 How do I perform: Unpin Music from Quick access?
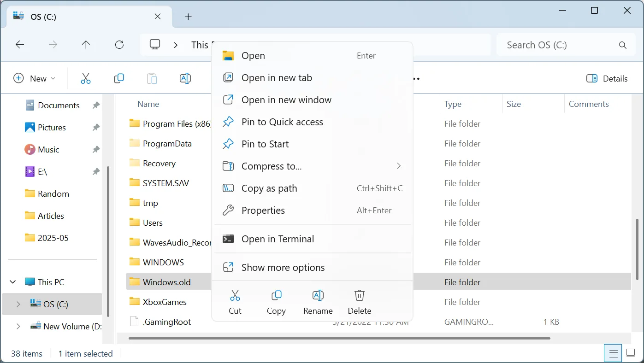coord(96,150)
